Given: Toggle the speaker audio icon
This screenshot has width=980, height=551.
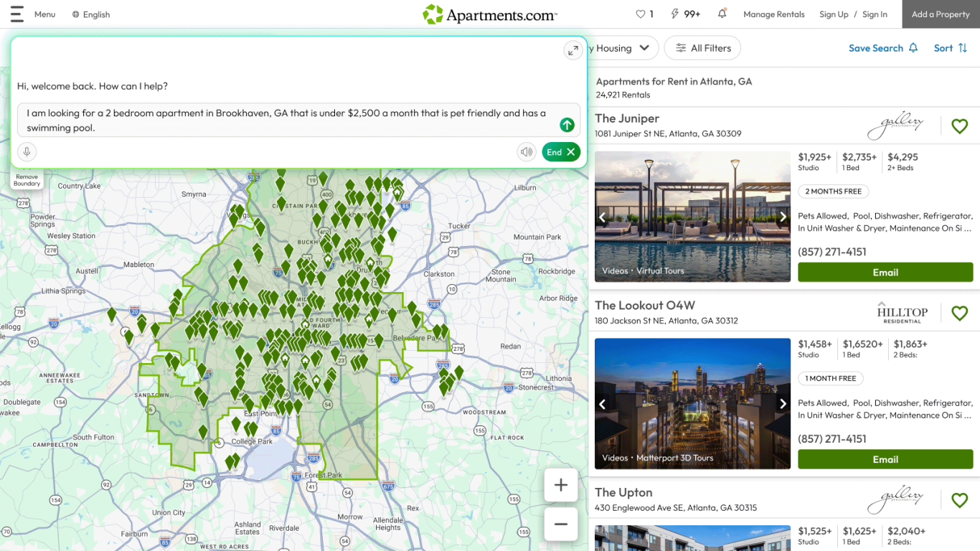Looking at the screenshot, I should (x=527, y=152).
